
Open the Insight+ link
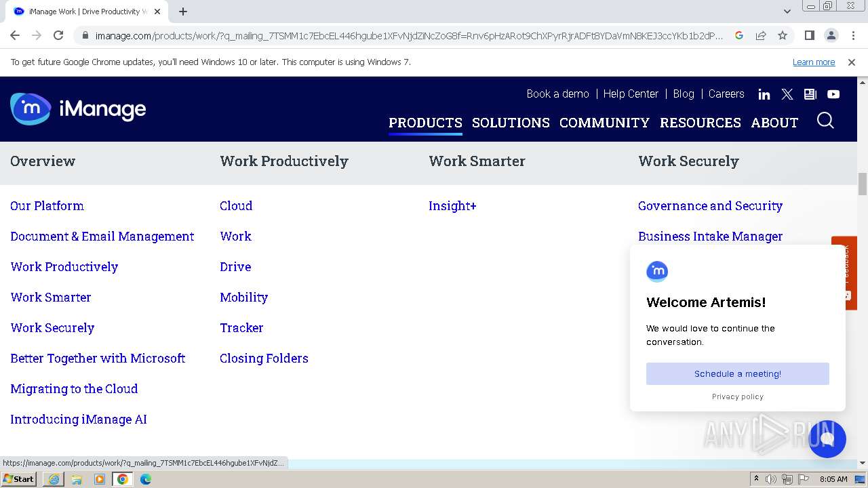pos(452,206)
